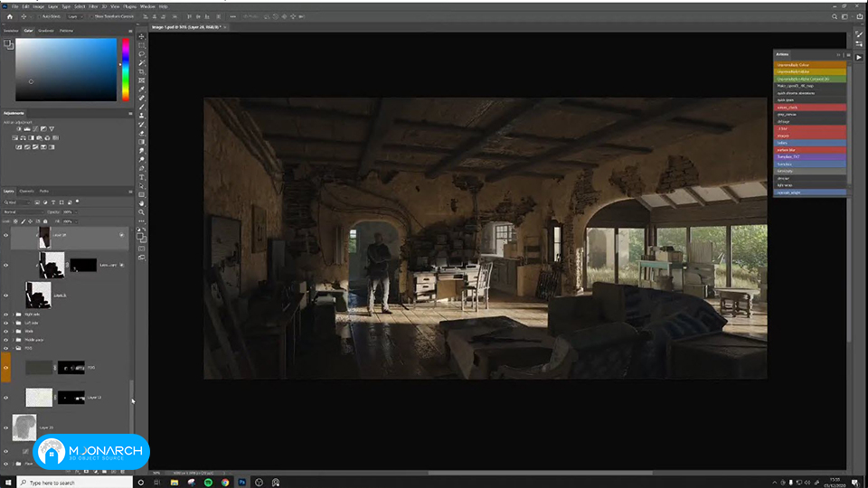This screenshot has height=488, width=868.
Task: Click the Play action arrow icon
Action: [x=859, y=57]
